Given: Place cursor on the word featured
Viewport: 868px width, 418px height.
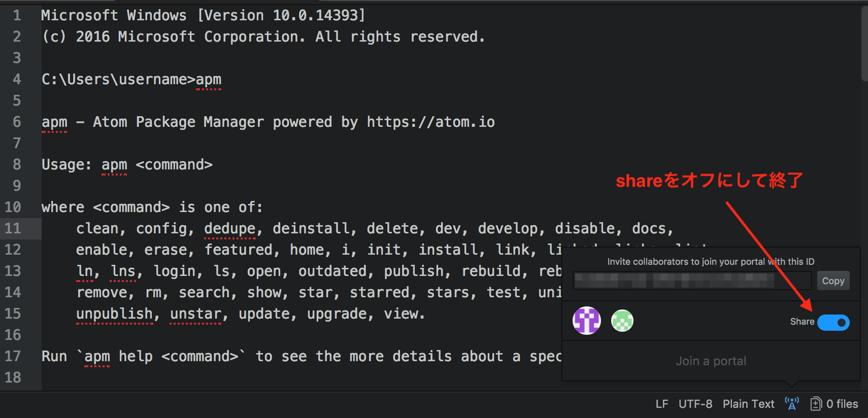Looking at the screenshot, I should 239,250.
